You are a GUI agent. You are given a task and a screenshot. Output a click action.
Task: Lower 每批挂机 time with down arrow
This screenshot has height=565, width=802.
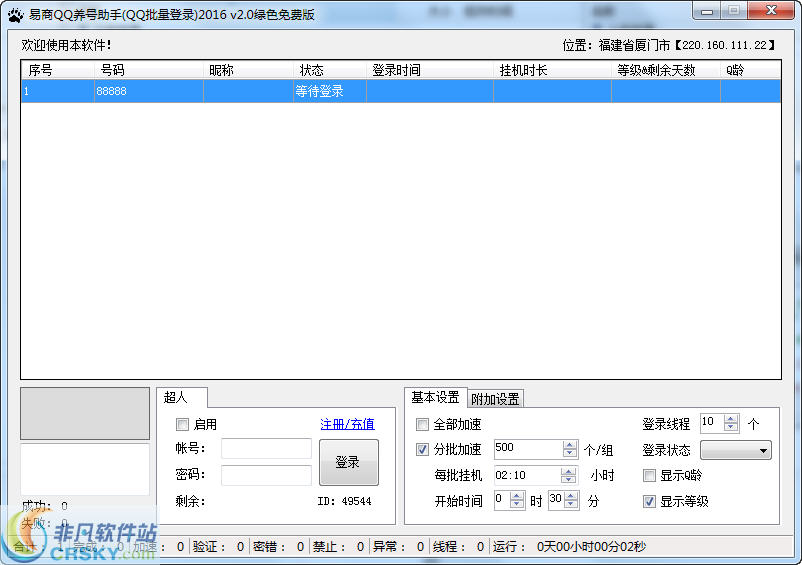568,480
